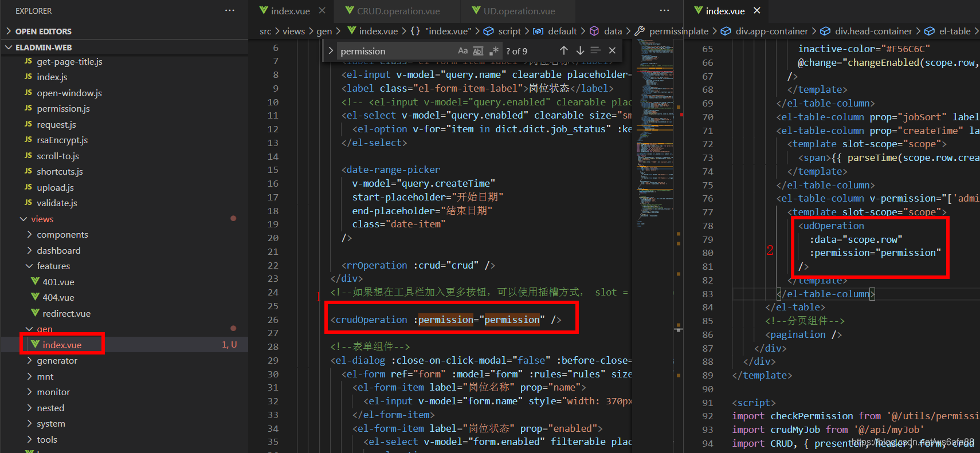Click the 'default' breadcrumb symbol
Image resolution: width=980 pixels, height=453 pixels.
tap(555, 31)
